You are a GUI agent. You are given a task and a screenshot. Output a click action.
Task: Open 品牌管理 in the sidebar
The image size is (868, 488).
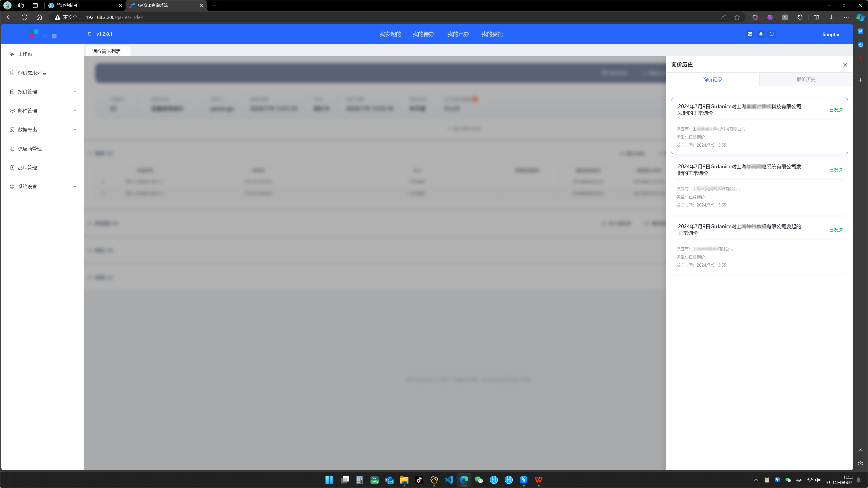(x=27, y=168)
